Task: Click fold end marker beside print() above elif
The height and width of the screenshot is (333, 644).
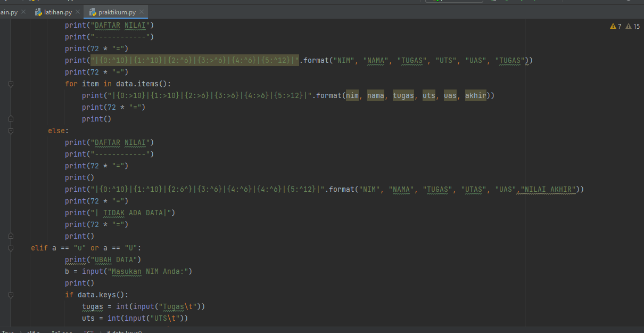Action: click(11, 236)
